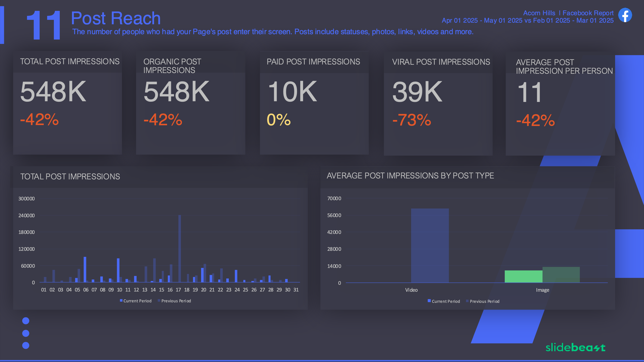Click the 28000 y-axis label
644x362 pixels.
334,249
